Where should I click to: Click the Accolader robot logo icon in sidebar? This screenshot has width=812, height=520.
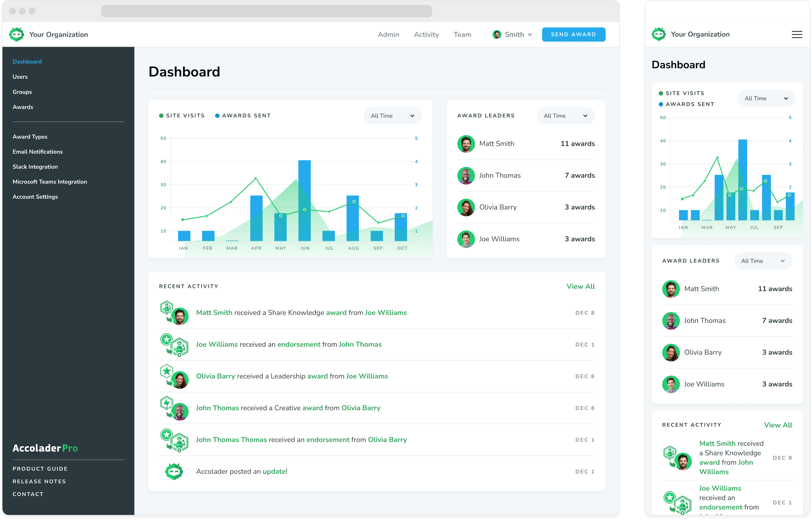17,34
